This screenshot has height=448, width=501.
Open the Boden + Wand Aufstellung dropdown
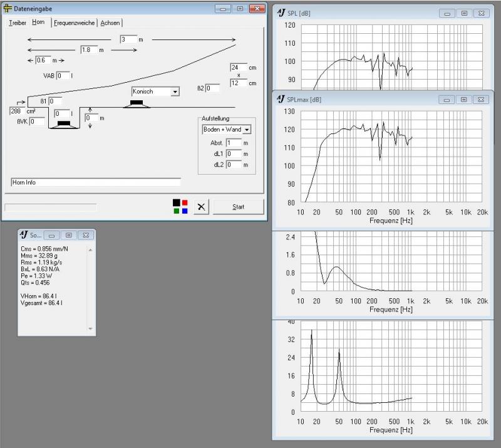click(227, 130)
